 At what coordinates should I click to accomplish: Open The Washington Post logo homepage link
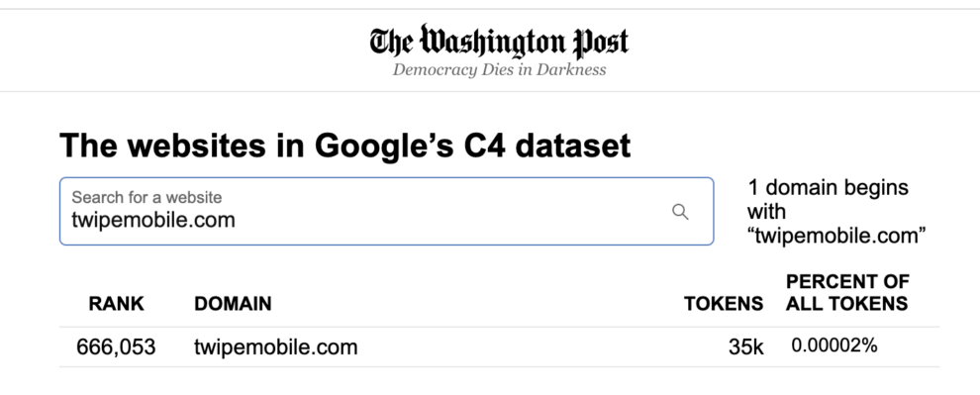click(498, 42)
